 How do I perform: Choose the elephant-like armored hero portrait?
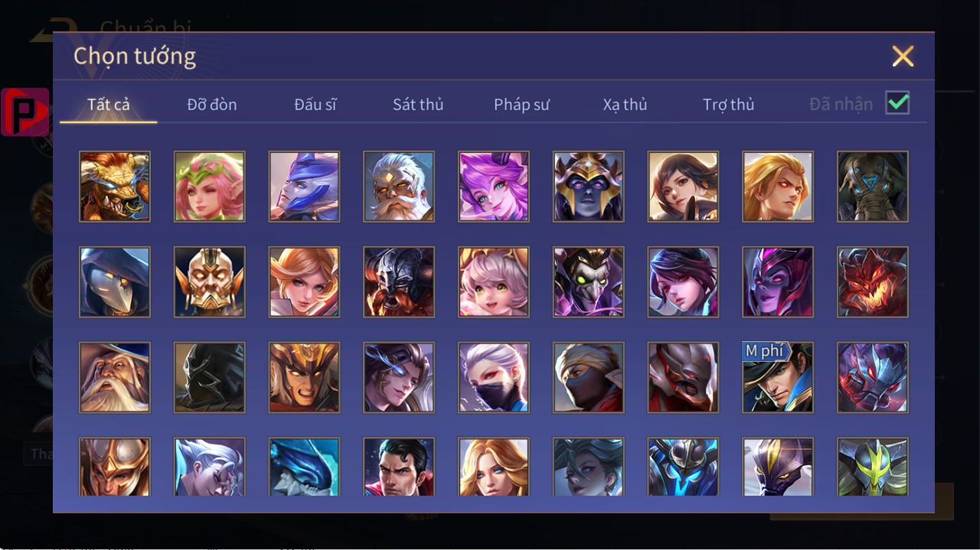pyautogui.click(x=873, y=187)
